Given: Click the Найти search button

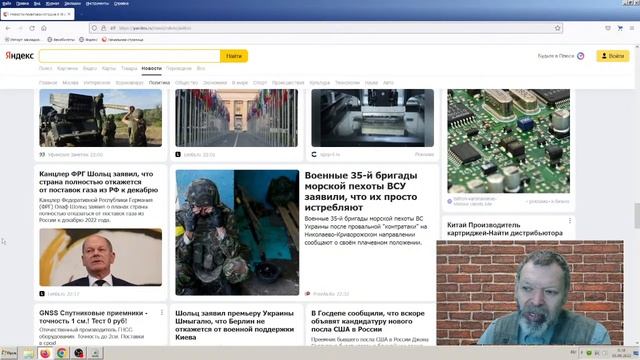Looking at the screenshot, I should pos(234,56).
